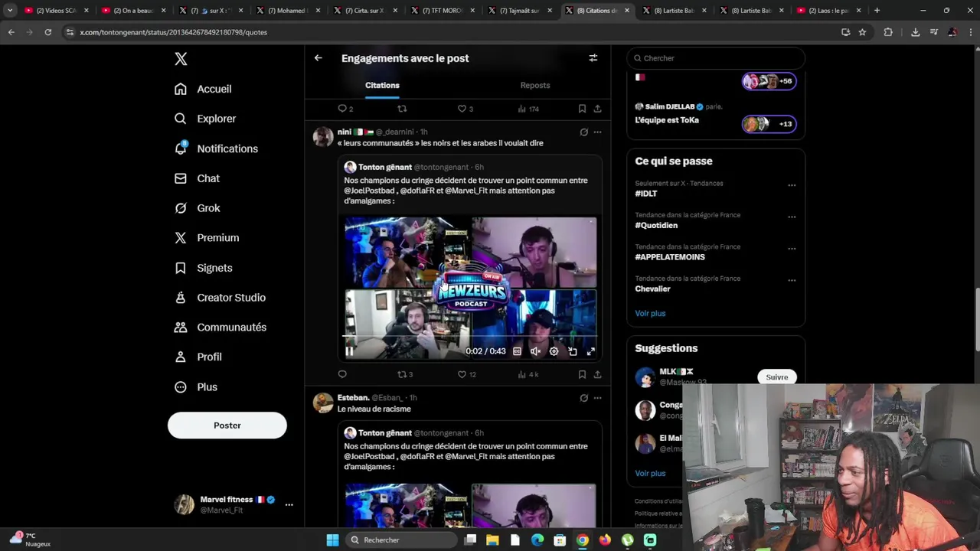This screenshot has width=980, height=551.
Task: Open Chat from the sidebar
Action: (198, 178)
